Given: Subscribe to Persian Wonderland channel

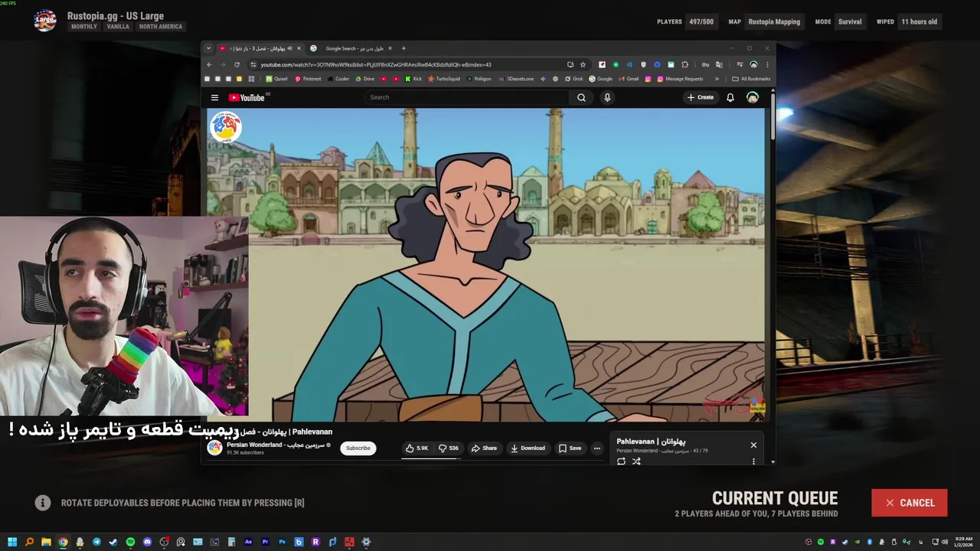Looking at the screenshot, I should [x=358, y=448].
